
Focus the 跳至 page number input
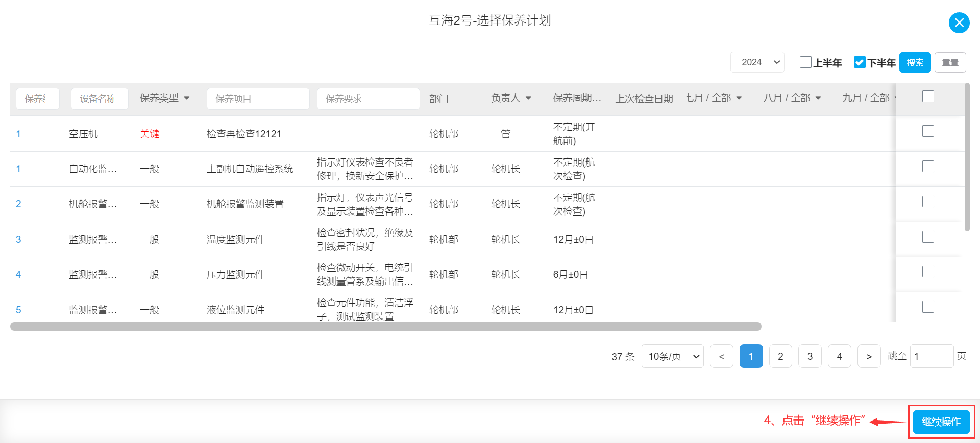pos(932,356)
